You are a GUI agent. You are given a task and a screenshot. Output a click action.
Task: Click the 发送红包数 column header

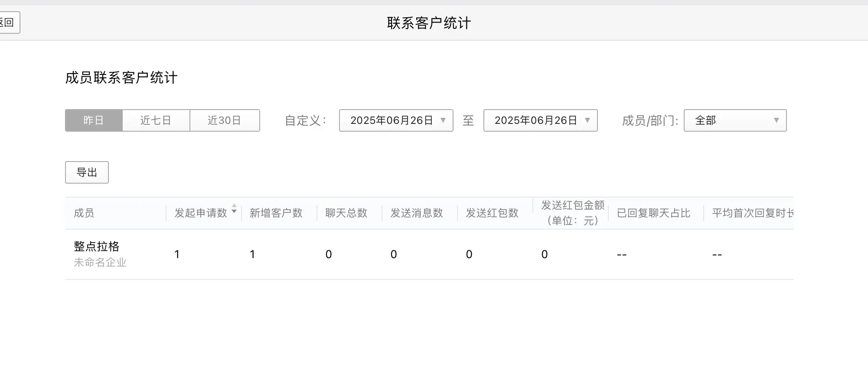[x=492, y=213]
